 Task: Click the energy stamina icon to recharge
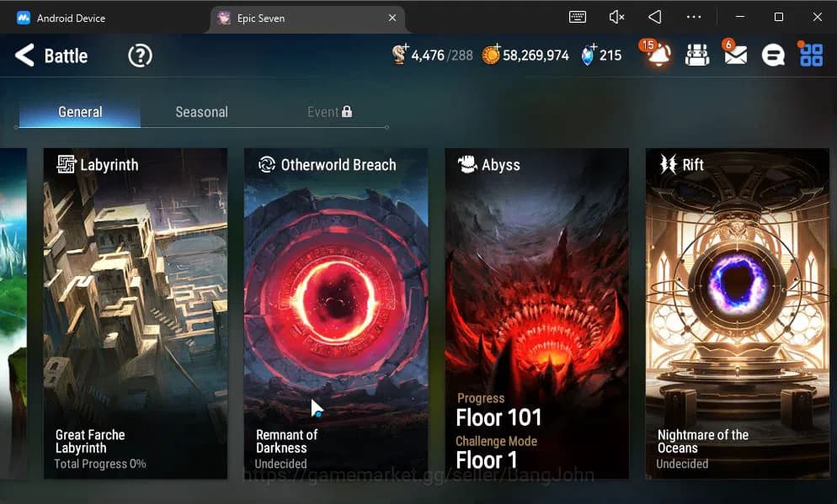coord(401,56)
